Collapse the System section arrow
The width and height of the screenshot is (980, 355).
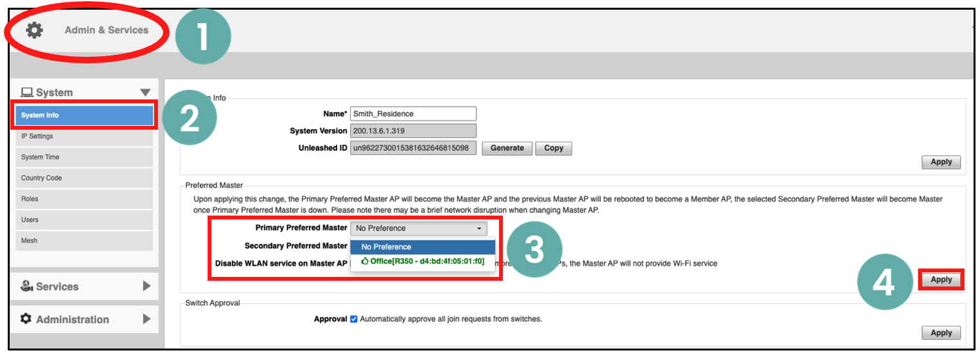click(145, 93)
